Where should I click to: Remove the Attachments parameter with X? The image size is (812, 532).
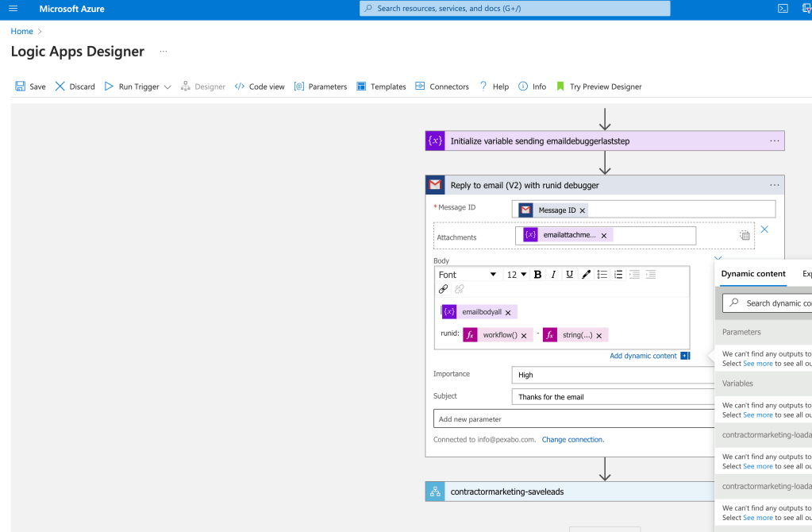[x=764, y=229]
